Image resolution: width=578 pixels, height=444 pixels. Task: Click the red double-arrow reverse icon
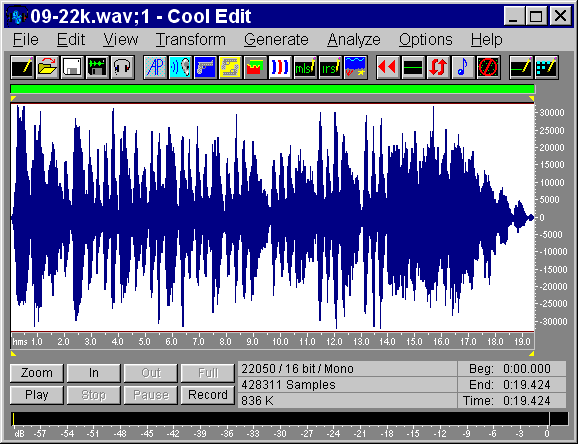tap(388, 67)
